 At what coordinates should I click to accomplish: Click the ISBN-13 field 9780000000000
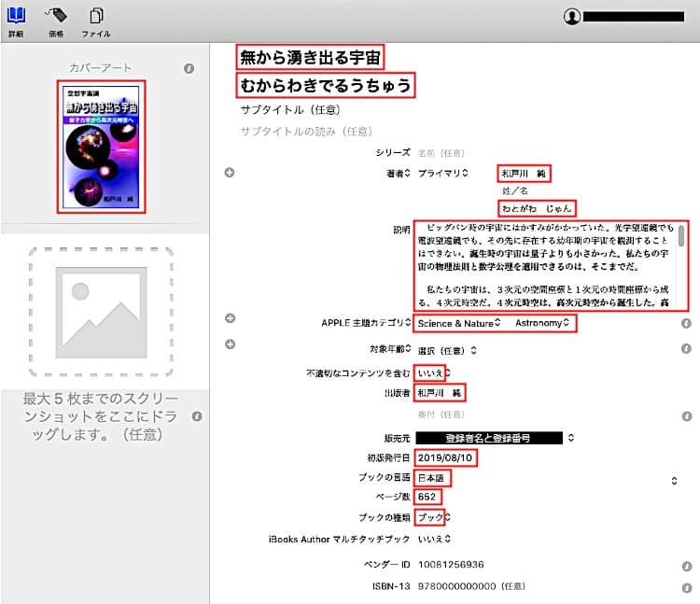click(471, 586)
